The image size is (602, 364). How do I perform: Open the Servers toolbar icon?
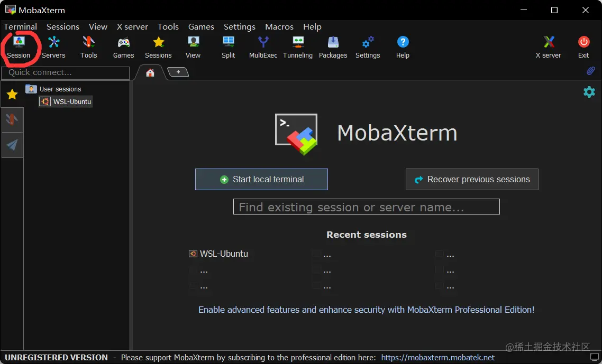[x=53, y=47]
